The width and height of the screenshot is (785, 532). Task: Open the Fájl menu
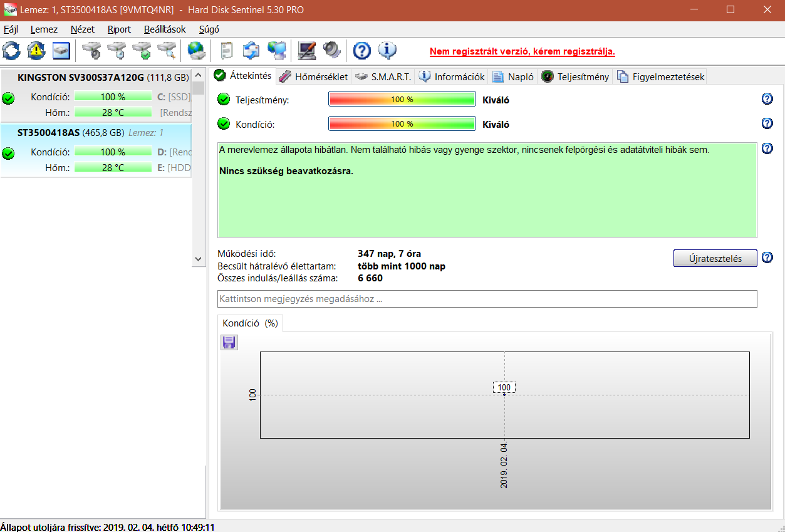pyautogui.click(x=11, y=29)
